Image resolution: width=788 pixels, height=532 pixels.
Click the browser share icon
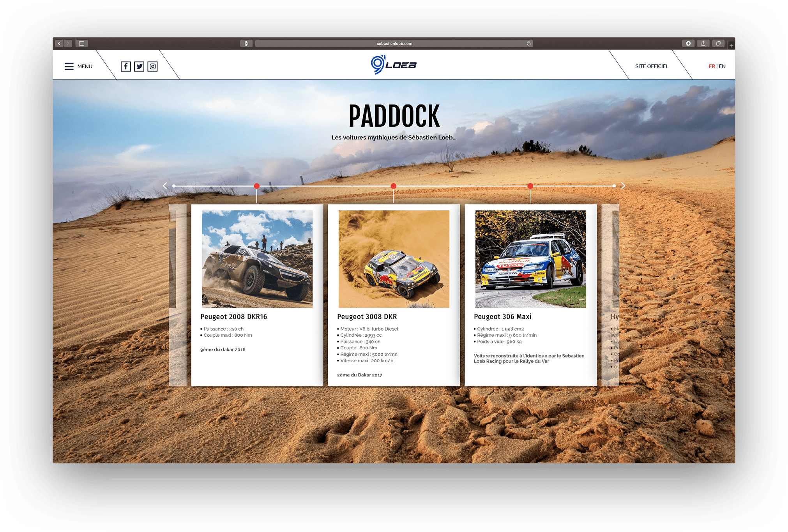(x=703, y=43)
